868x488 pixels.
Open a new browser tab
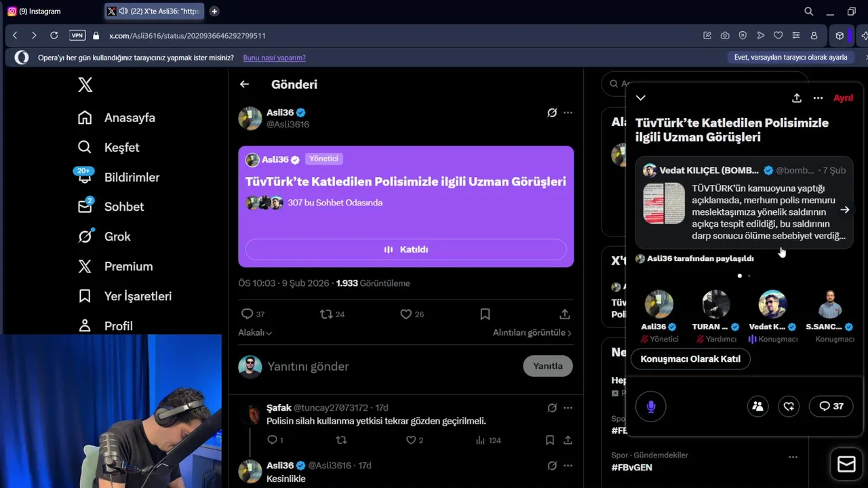(214, 11)
